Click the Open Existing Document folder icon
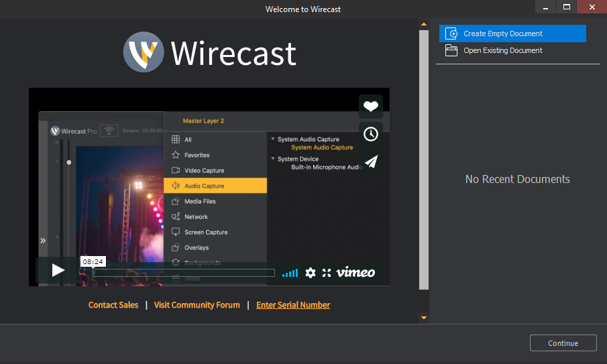This screenshot has height=364, width=607. click(451, 50)
